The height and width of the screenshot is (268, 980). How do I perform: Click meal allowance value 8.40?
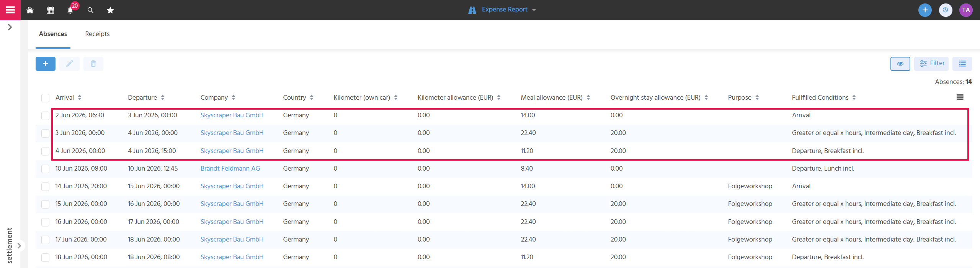pos(527,168)
